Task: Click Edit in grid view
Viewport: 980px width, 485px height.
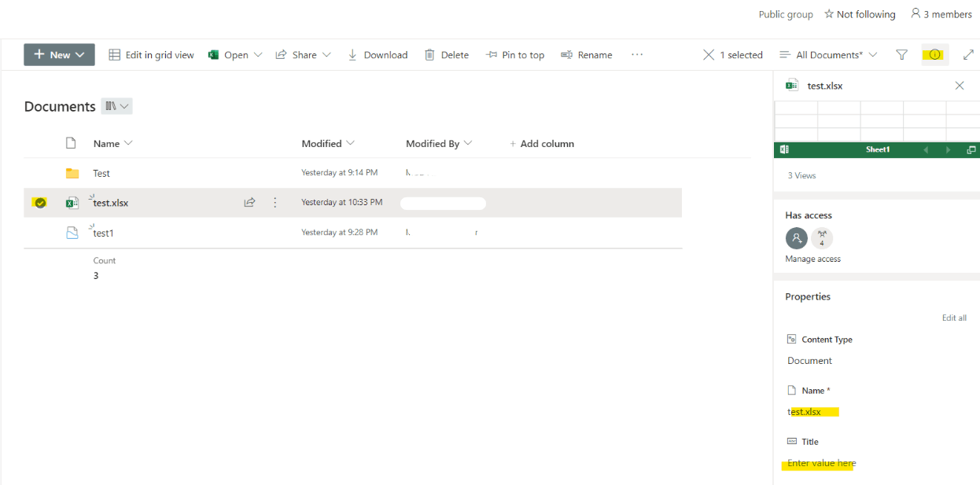Action: [x=151, y=55]
